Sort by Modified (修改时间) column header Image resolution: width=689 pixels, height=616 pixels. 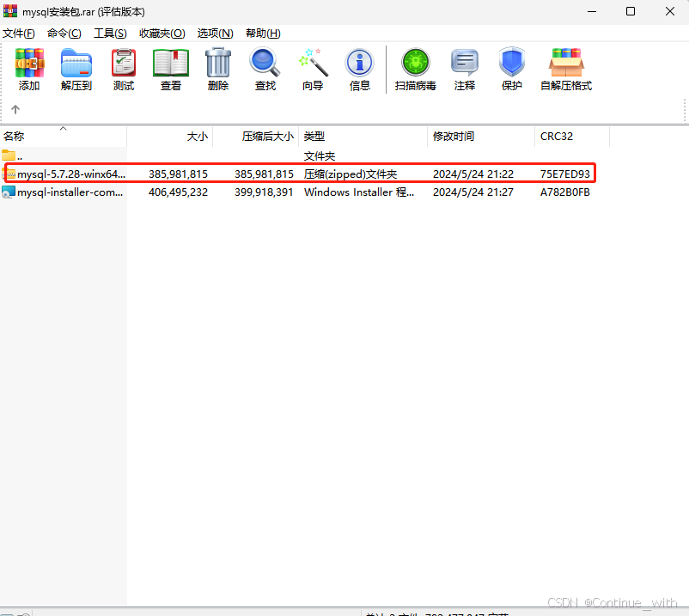click(481, 137)
